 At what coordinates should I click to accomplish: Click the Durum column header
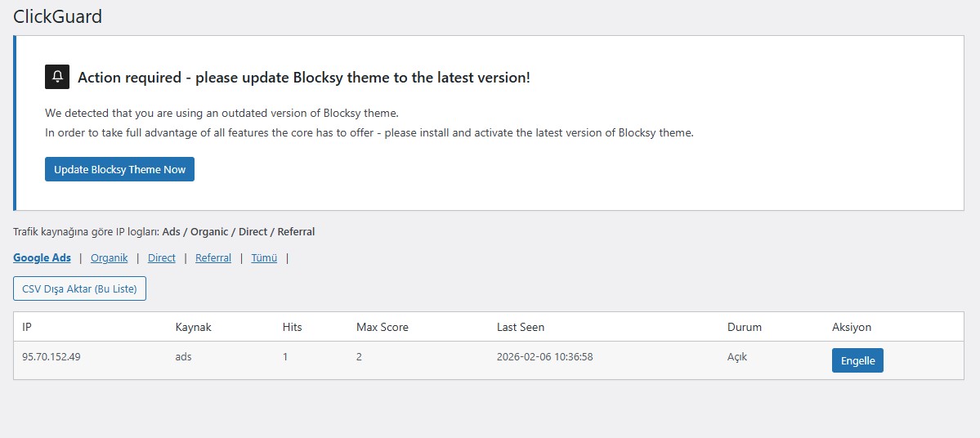tap(745, 327)
